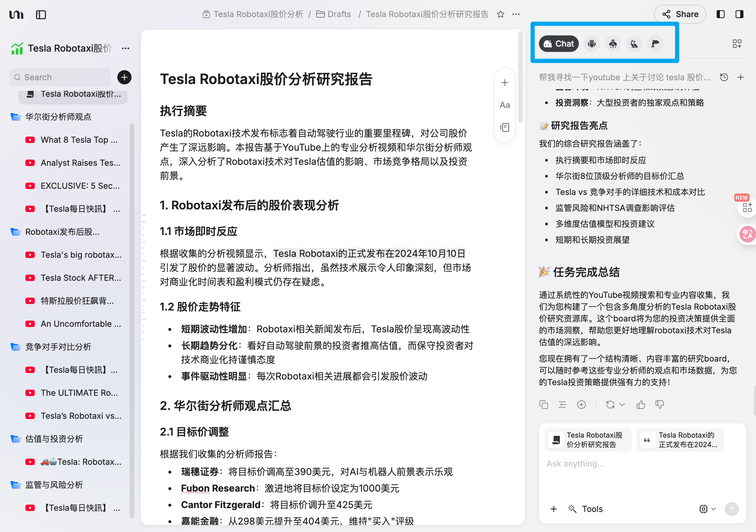Viewport: 756px width, 532px height.
Task: Toggle the right panel layout icon
Action: point(739,14)
